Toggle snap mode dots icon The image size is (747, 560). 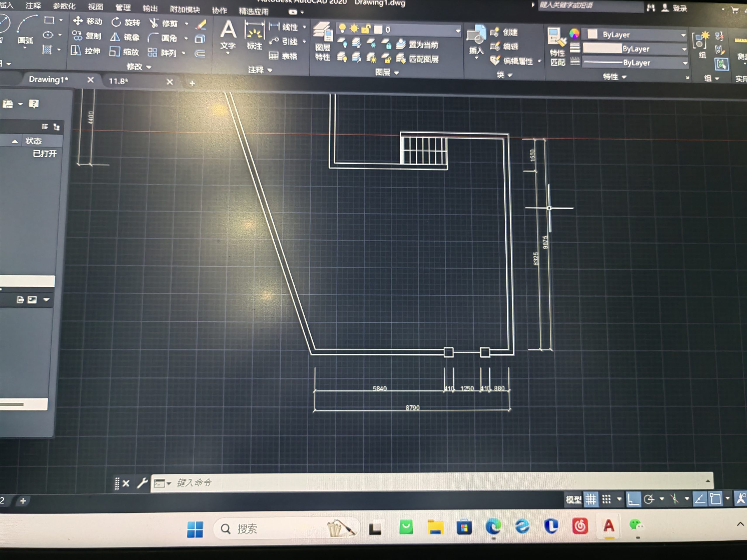pos(607,499)
